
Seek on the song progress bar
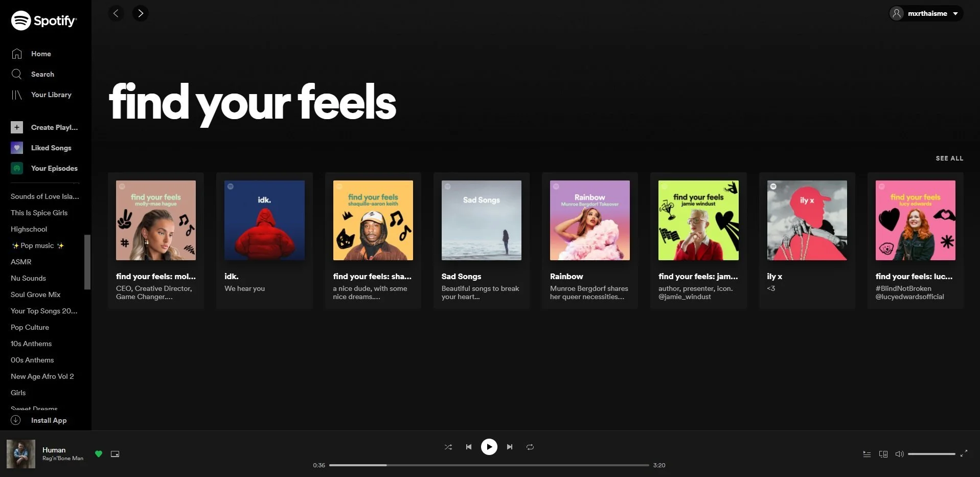pyautogui.click(x=489, y=465)
